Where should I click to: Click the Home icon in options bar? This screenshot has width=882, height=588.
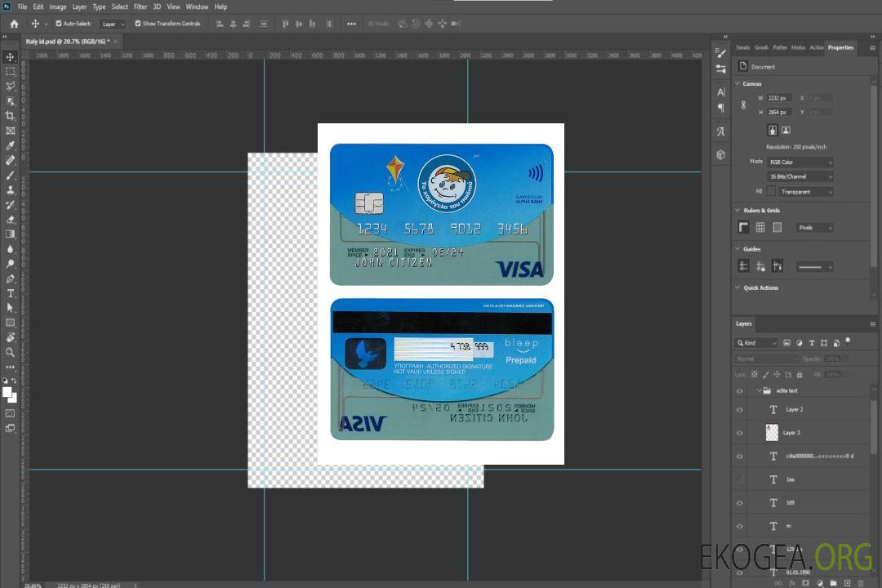(x=14, y=24)
